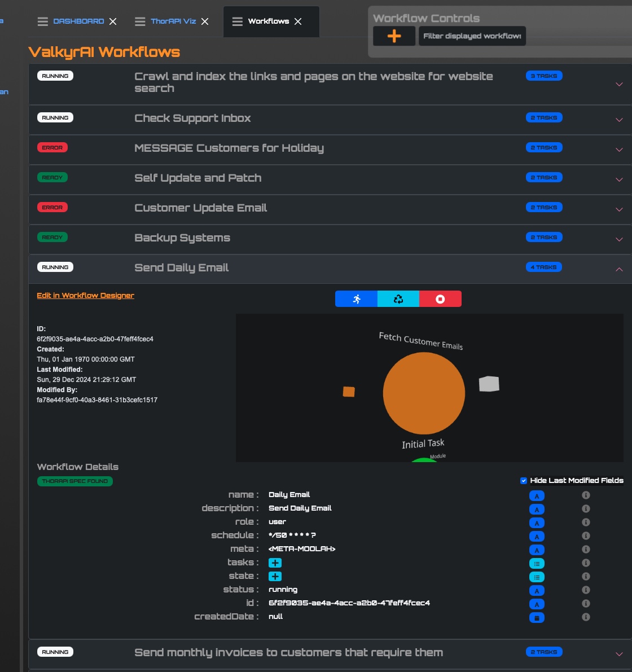Click the RUNNING status badge on Check Support Inbox
Screen dimensions: 632x672
coord(55,117)
